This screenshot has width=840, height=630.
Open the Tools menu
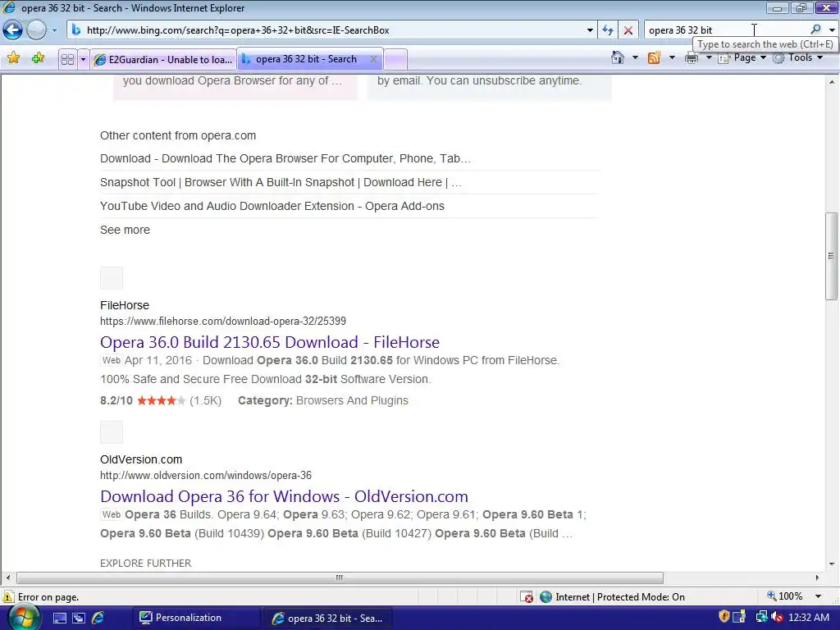point(798,57)
